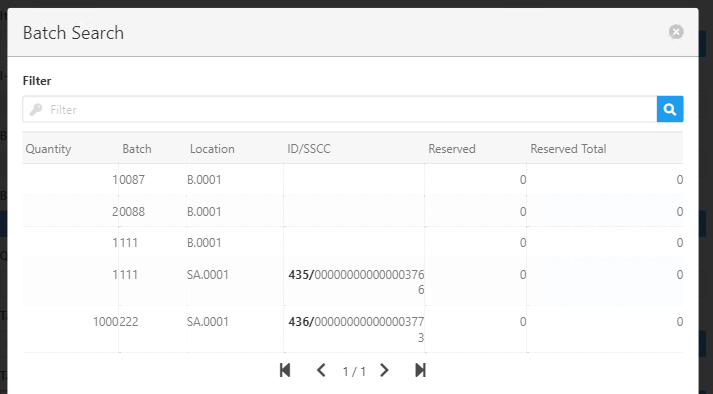Click Location SA.0001 in 435 ID row
This screenshot has height=394, width=713.
click(208, 274)
